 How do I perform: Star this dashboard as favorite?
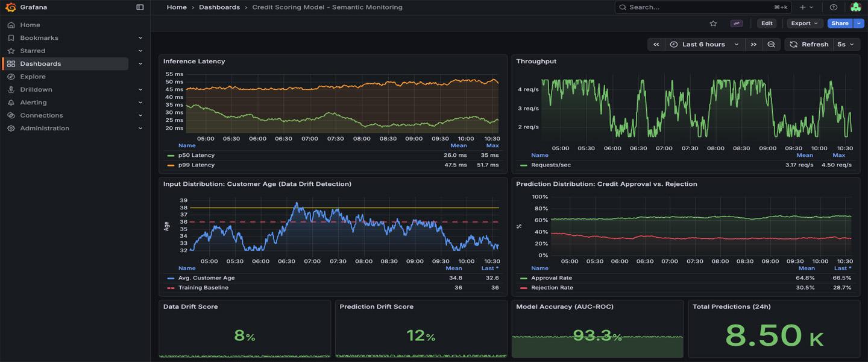(713, 24)
